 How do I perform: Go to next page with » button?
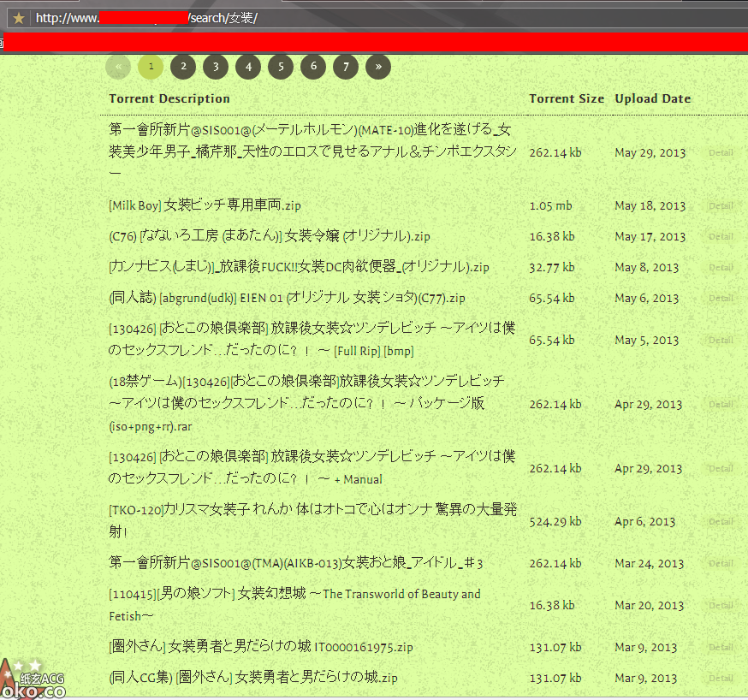[x=378, y=67]
